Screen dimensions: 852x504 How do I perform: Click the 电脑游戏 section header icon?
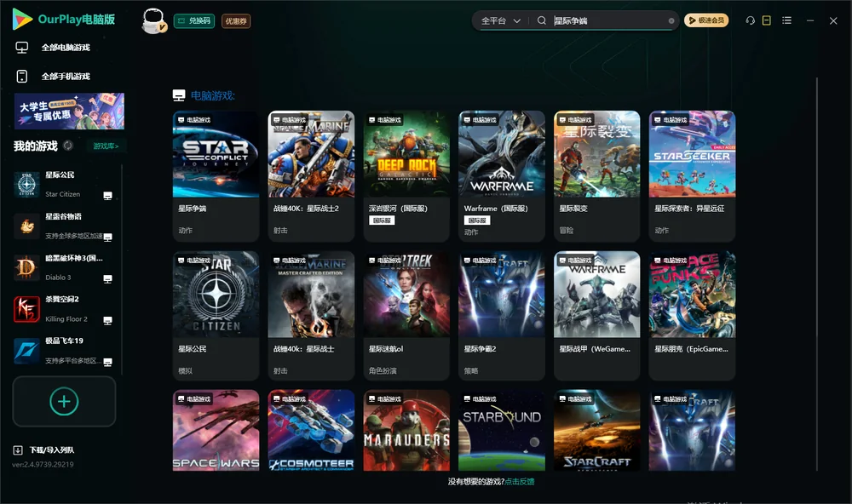179,95
